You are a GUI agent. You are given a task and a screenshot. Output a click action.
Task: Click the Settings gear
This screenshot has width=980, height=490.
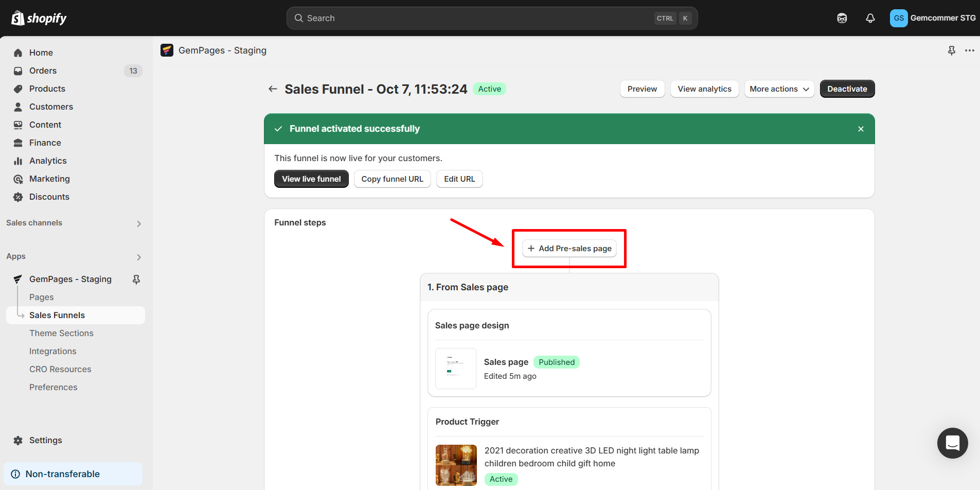coord(17,440)
